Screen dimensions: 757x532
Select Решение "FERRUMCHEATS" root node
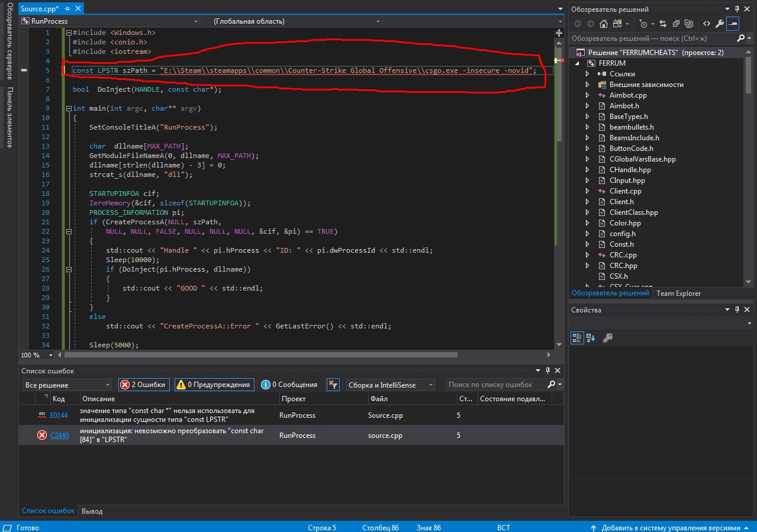coord(656,53)
